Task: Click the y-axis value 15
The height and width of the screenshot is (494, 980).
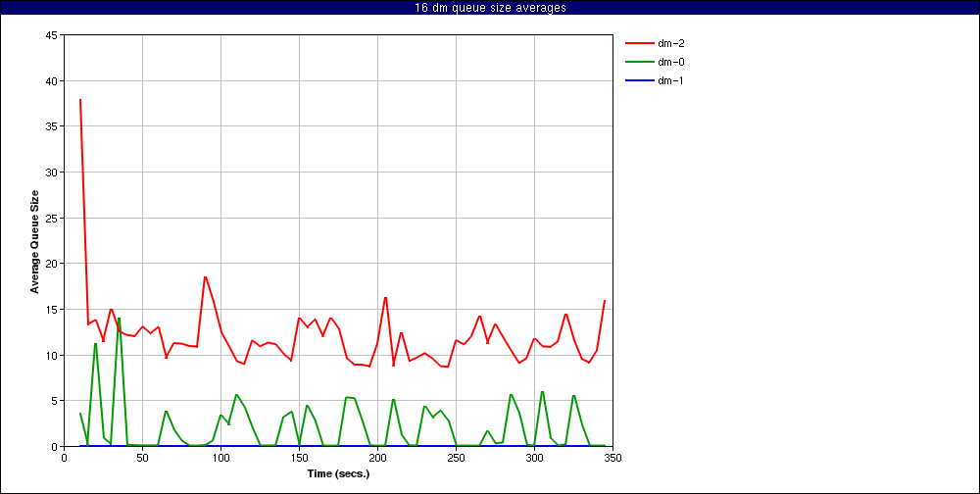Action: [x=52, y=310]
